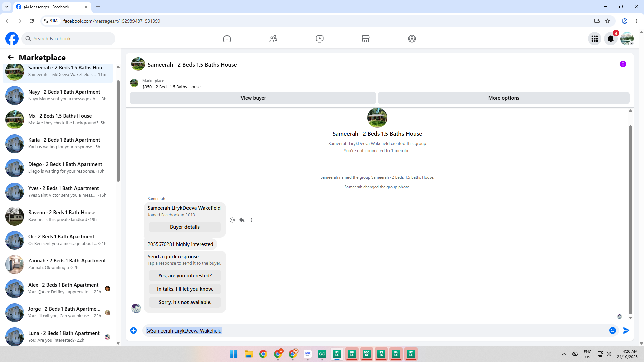Open a new browser tab
644x362 pixels.
coord(98,7)
